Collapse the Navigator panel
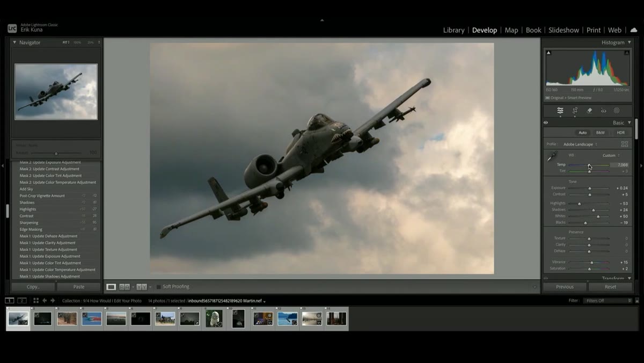Screen dimensions: 644x363 tap(14, 42)
